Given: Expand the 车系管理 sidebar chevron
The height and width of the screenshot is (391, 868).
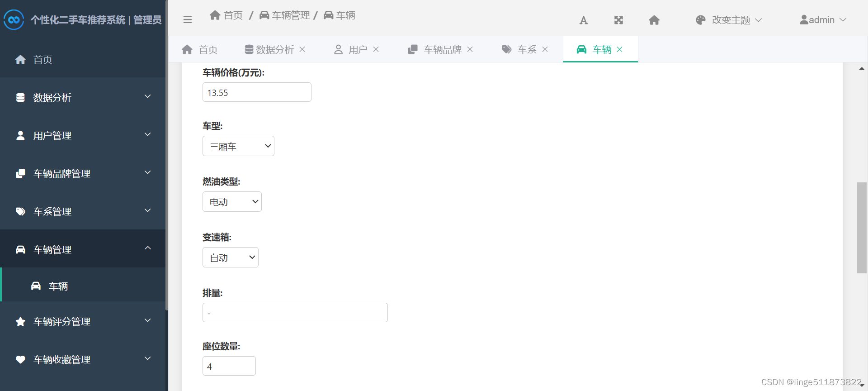Looking at the screenshot, I should pos(147,210).
